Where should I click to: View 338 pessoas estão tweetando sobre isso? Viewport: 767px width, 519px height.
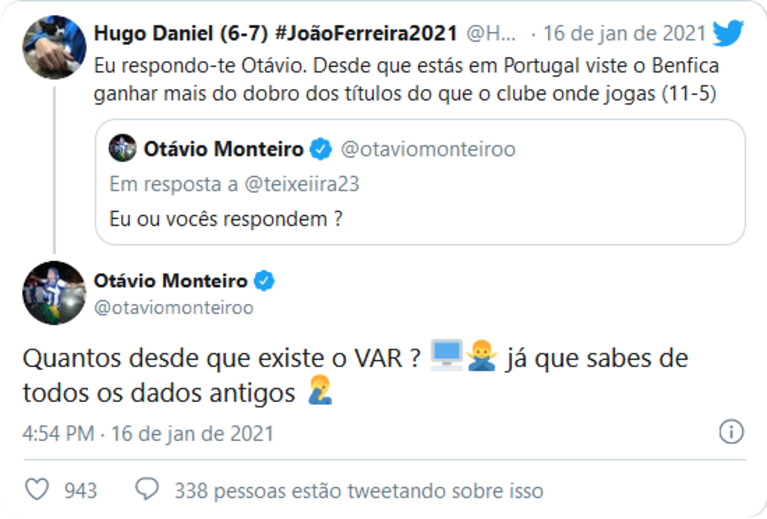(x=358, y=490)
